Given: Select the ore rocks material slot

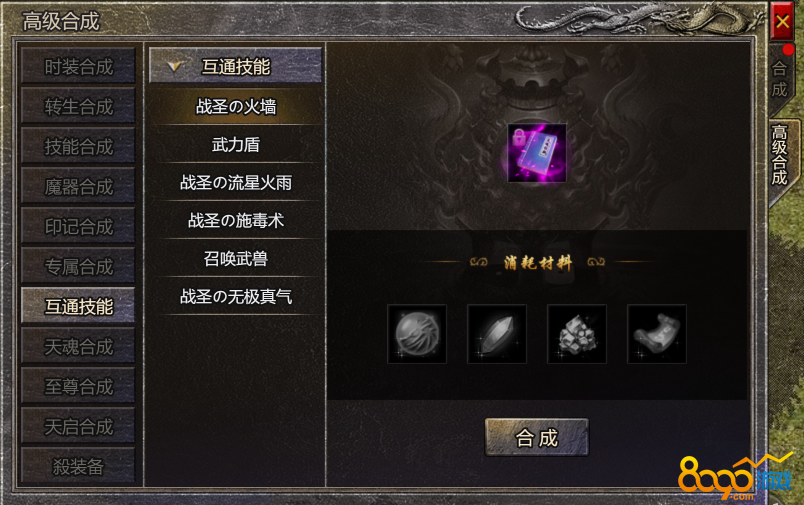Looking at the screenshot, I should (x=577, y=334).
